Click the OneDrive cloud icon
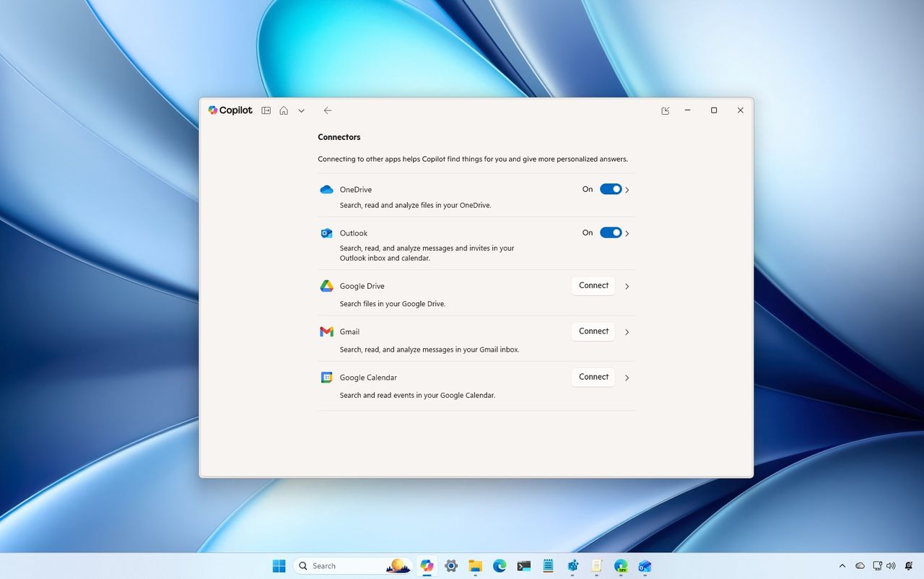This screenshot has width=924, height=579. tap(326, 189)
